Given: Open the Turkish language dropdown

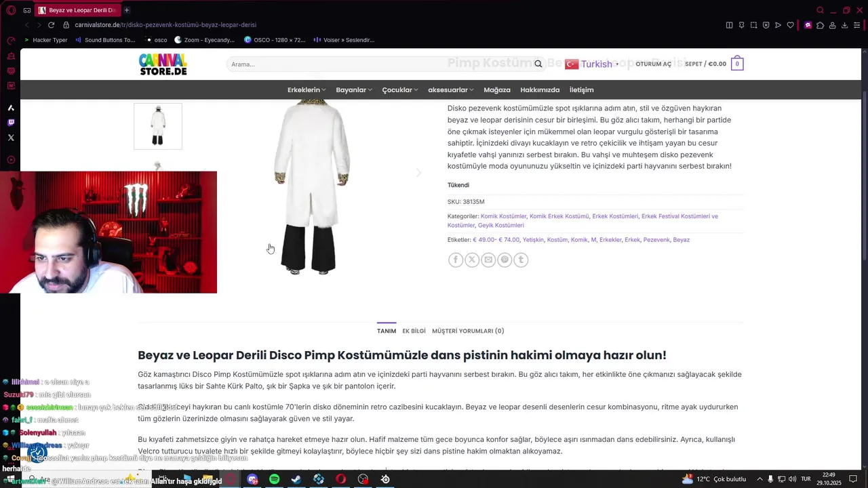Looking at the screenshot, I should pyautogui.click(x=593, y=64).
